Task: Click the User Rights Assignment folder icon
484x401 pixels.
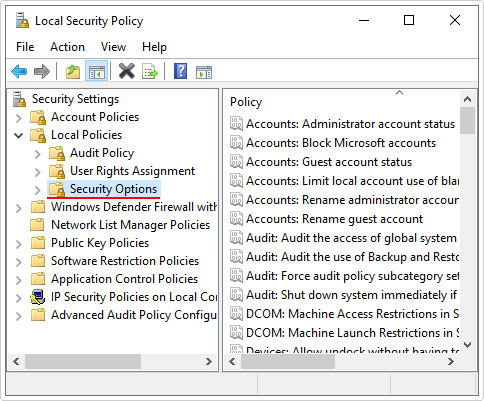Action: click(x=57, y=171)
